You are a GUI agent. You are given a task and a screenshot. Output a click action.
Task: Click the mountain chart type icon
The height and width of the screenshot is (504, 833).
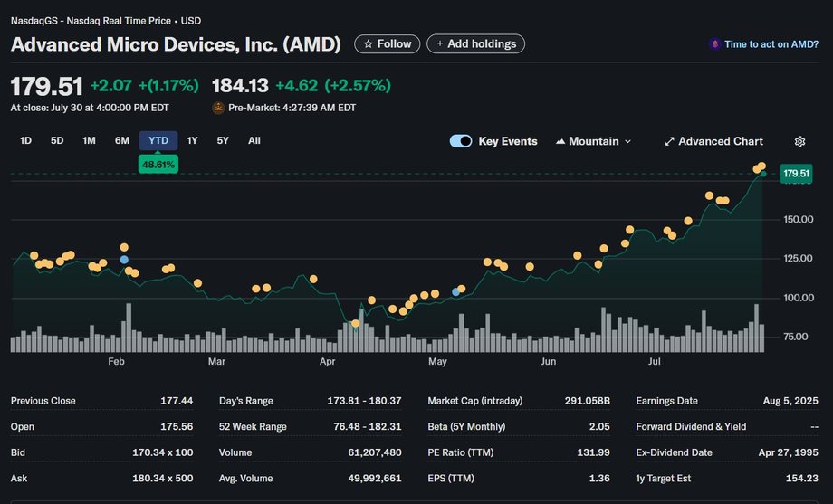[x=560, y=141]
